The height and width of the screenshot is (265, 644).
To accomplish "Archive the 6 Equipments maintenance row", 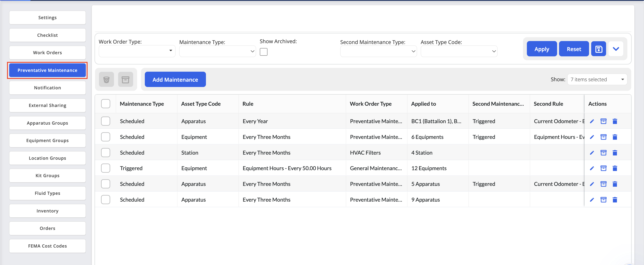I will [x=603, y=137].
